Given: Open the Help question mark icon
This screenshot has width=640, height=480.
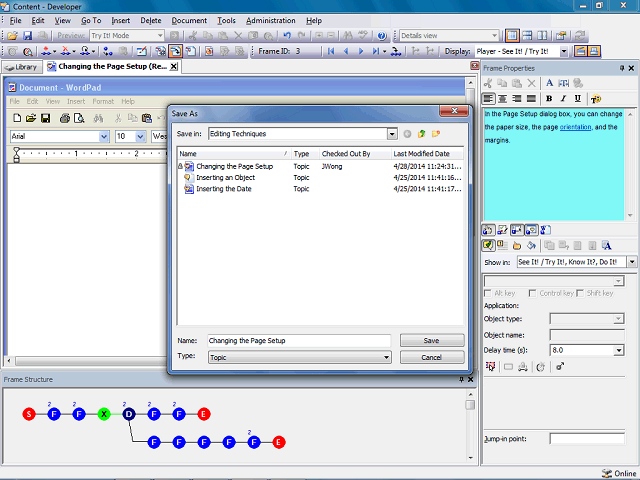Looking at the screenshot, I should point(382,36).
